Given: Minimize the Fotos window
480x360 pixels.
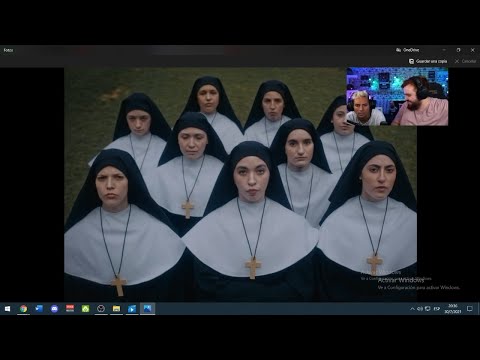Looking at the screenshot, I should [444, 50].
